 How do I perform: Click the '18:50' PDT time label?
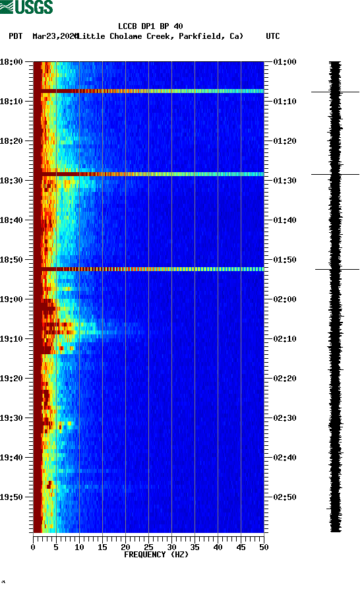(x=11, y=260)
